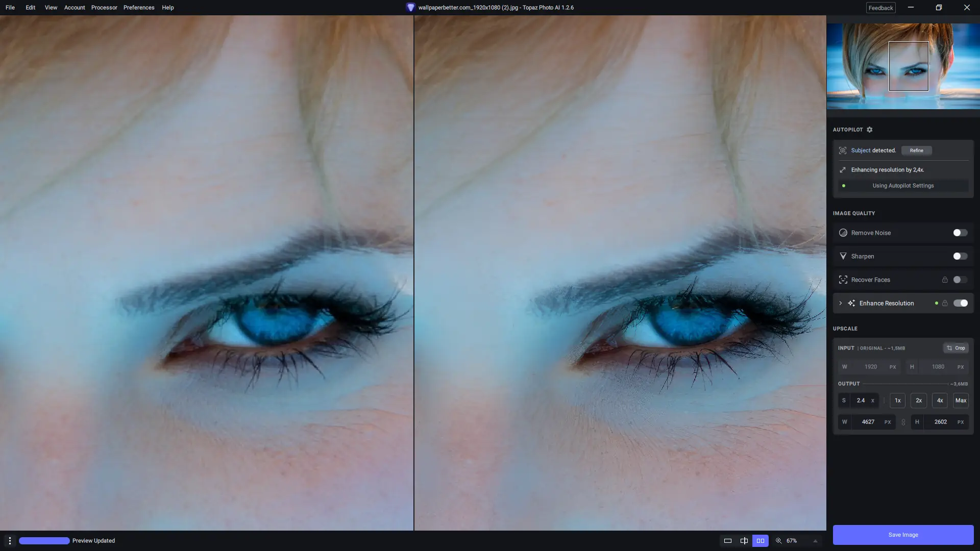Viewport: 980px width, 551px height.
Task: Open three-dot menu in status bar
Action: click(x=10, y=541)
